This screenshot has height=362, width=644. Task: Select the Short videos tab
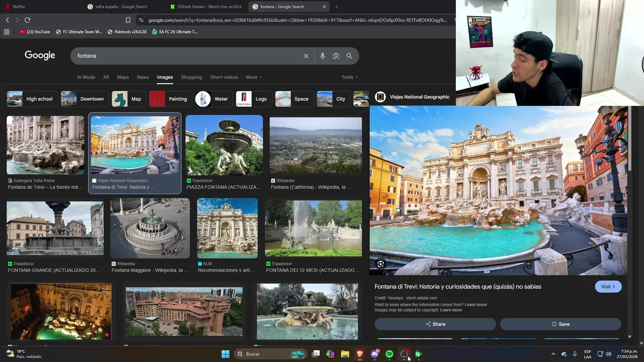(224, 77)
